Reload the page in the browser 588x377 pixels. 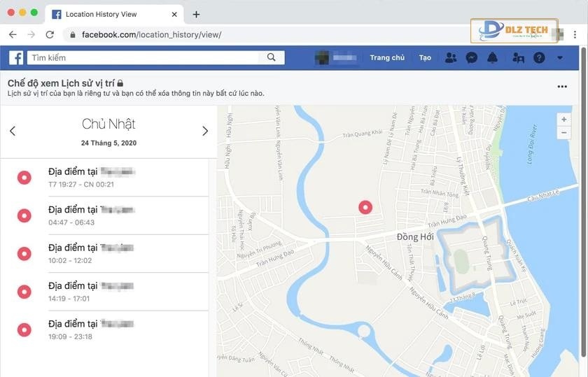coord(50,34)
